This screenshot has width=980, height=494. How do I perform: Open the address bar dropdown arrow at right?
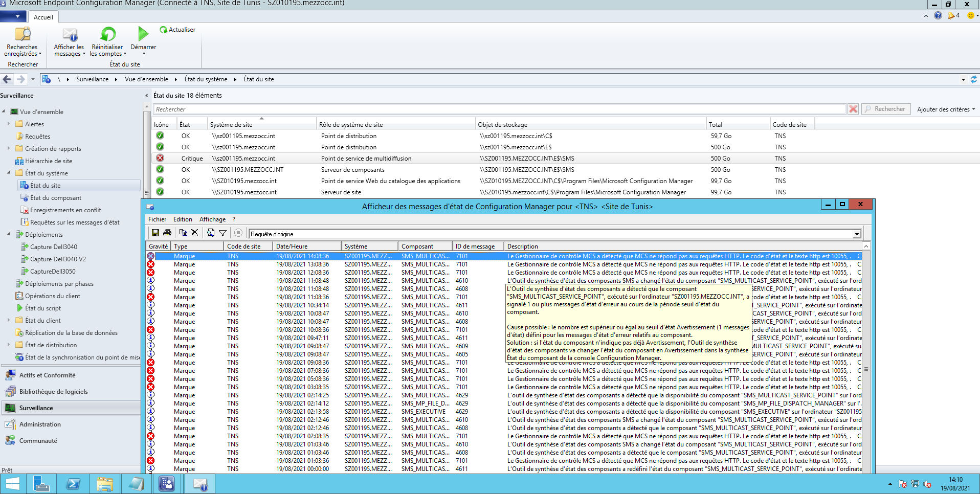pos(963,79)
